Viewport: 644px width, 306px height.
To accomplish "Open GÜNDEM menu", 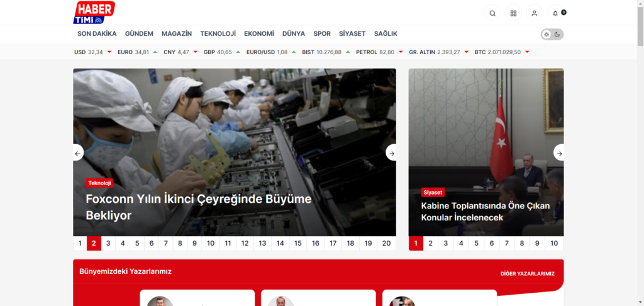I will tap(139, 34).
